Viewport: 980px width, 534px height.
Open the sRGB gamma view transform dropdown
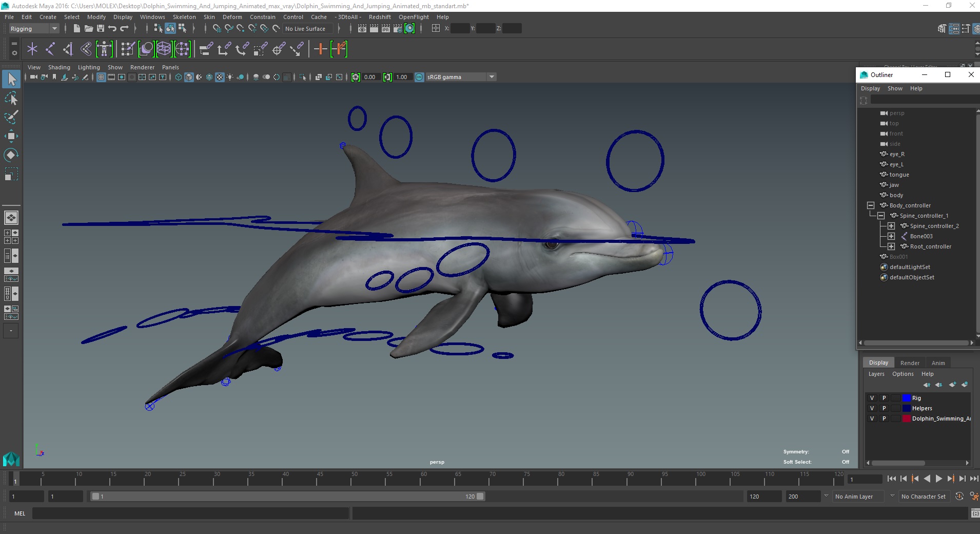461,77
